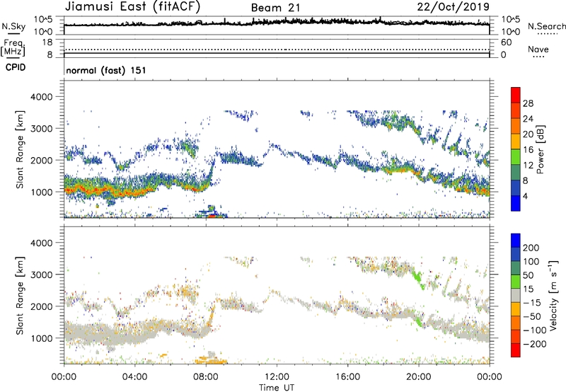566x392 pixels.
Task: Pick the red top segment of the power colorbar
Action: [x=516, y=95]
